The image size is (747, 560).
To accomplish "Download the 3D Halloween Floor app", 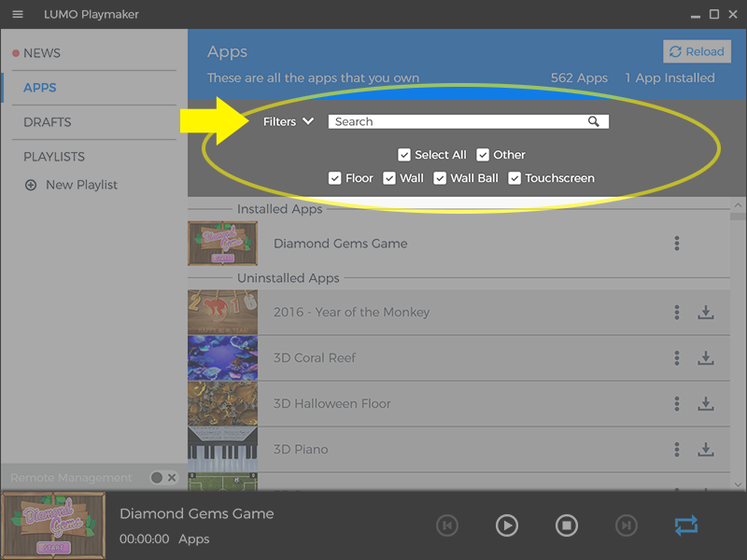I will click(706, 404).
